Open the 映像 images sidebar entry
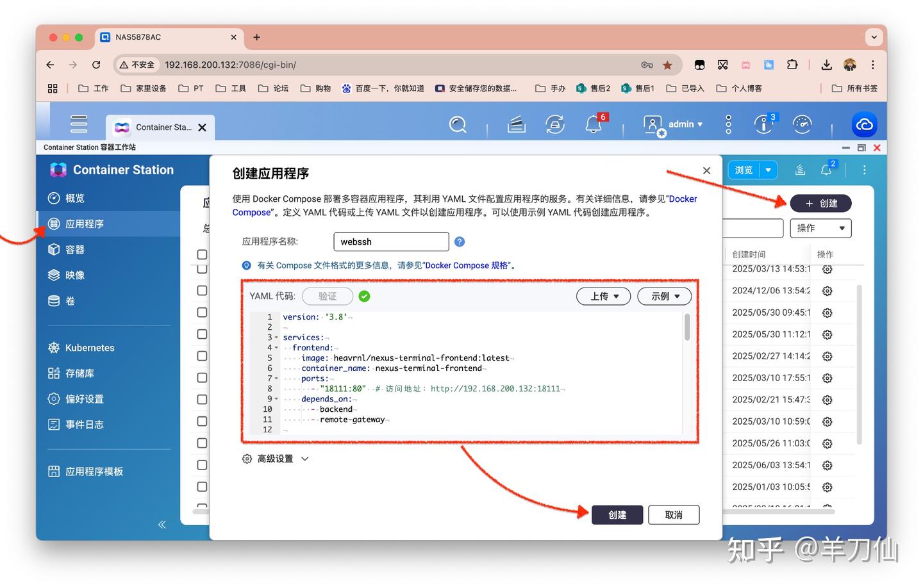This screenshot has height=588, width=923. 74,275
